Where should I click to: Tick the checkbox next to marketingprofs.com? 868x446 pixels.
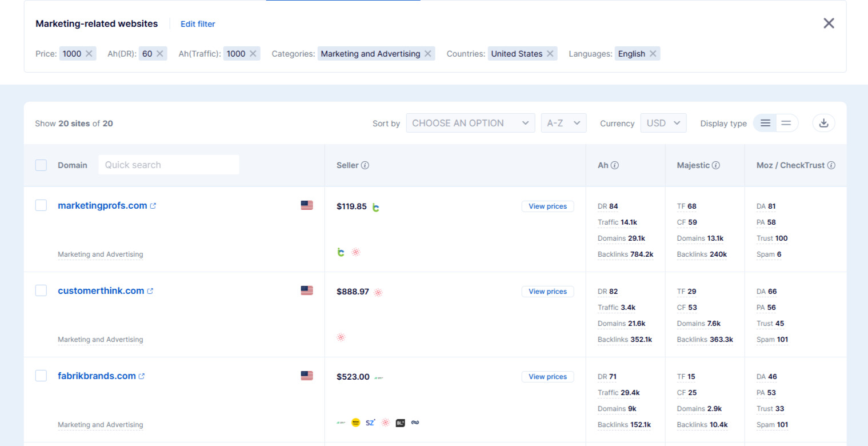tap(41, 205)
